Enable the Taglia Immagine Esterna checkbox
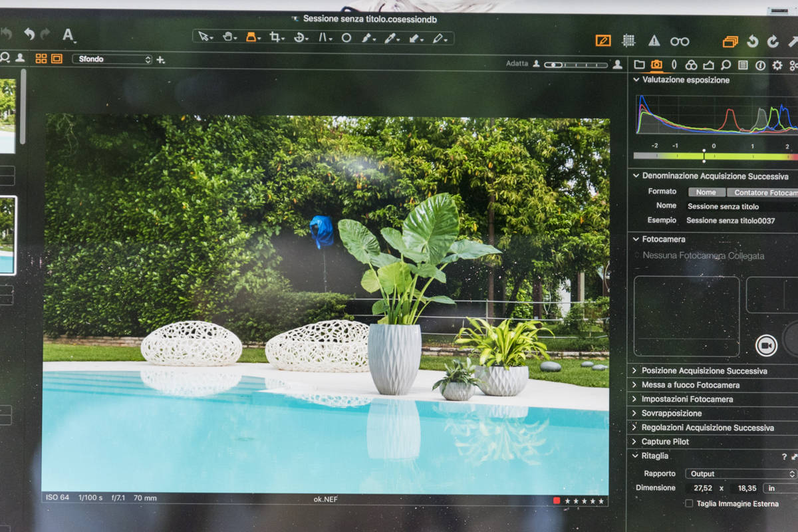 [688, 503]
